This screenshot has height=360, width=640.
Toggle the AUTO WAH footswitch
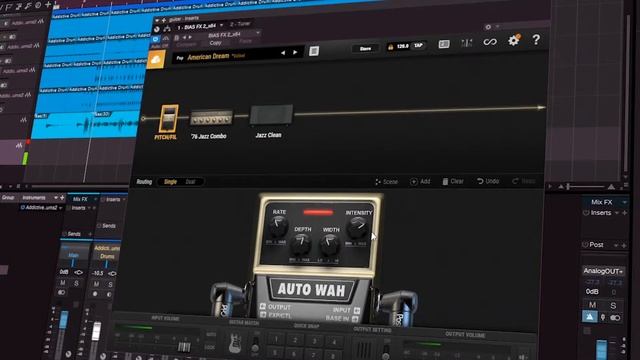(x=312, y=290)
